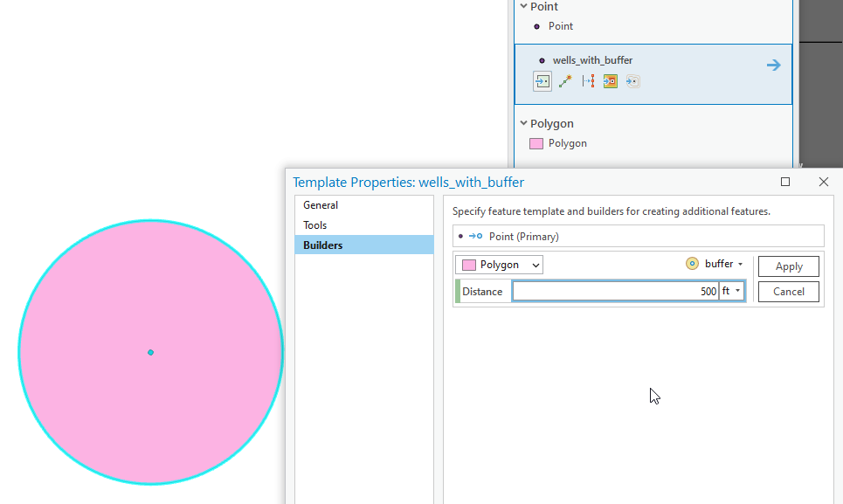The height and width of the screenshot is (504, 843).
Task: Select the last buffer tool icon in template row
Action: (632, 80)
